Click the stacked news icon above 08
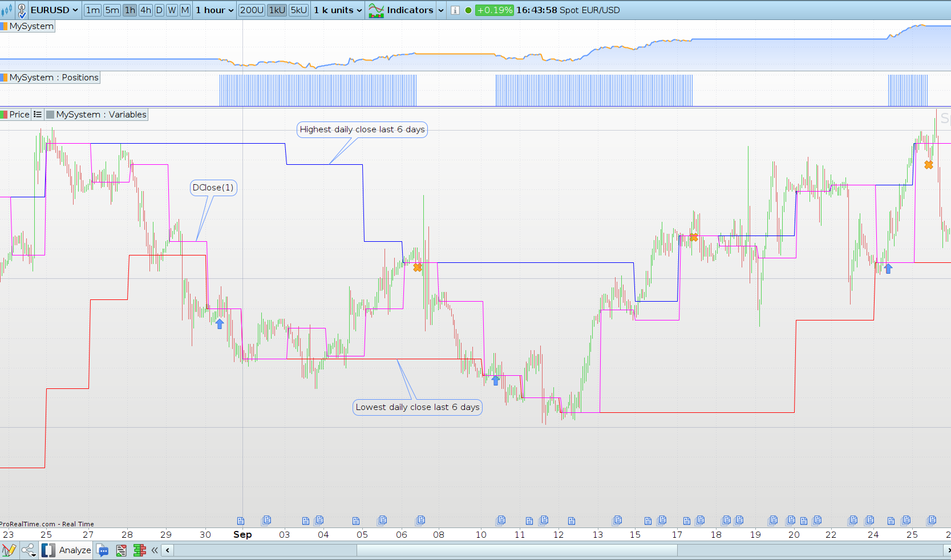951x560 pixels. pyautogui.click(x=420, y=520)
